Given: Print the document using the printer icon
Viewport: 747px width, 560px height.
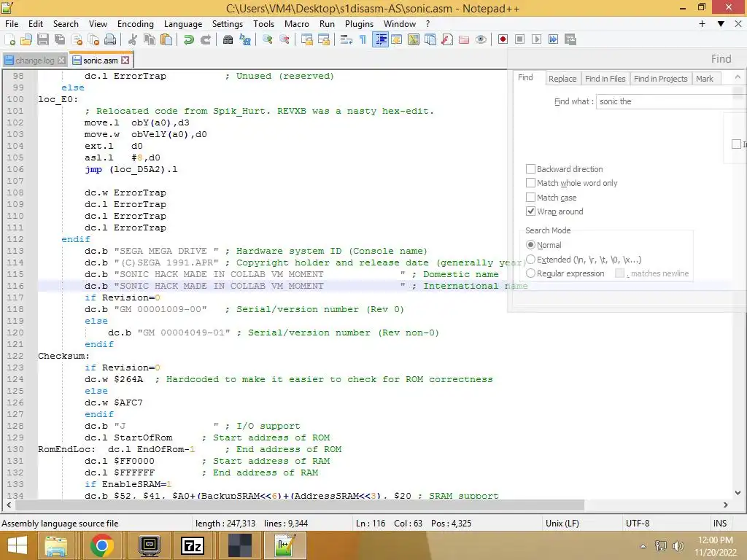Looking at the screenshot, I should (110, 39).
